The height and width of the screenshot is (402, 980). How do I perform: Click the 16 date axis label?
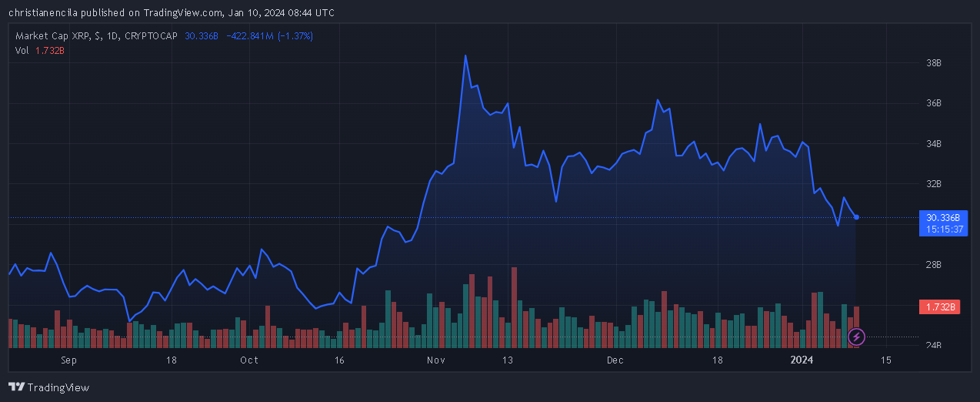point(339,360)
